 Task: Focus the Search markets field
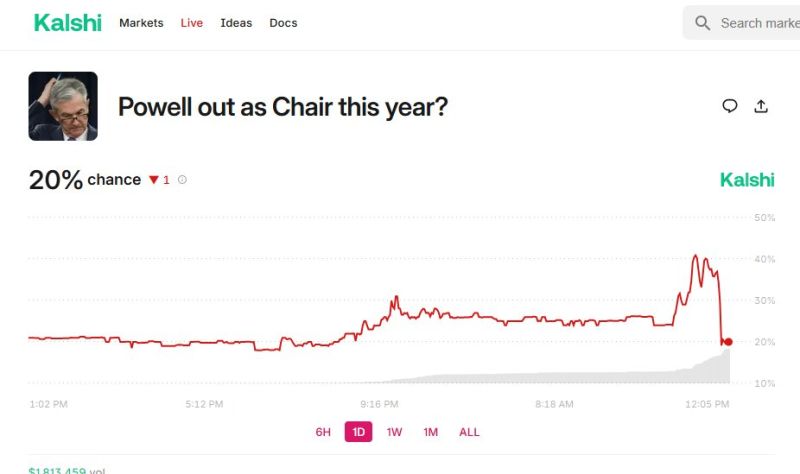point(758,23)
